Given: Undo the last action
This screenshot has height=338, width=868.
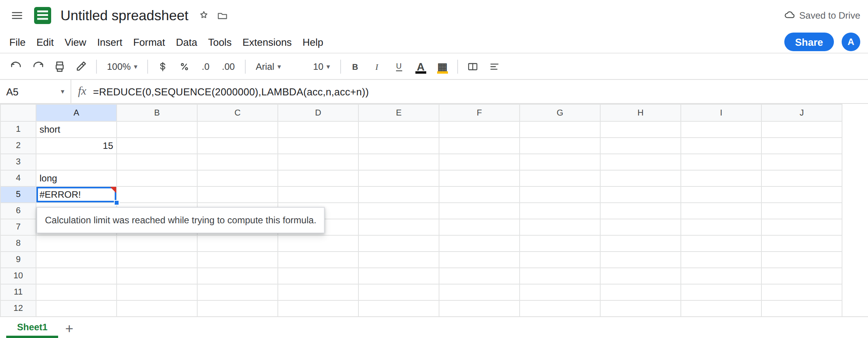Looking at the screenshot, I should pyautogui.click(x=16, y=67).
